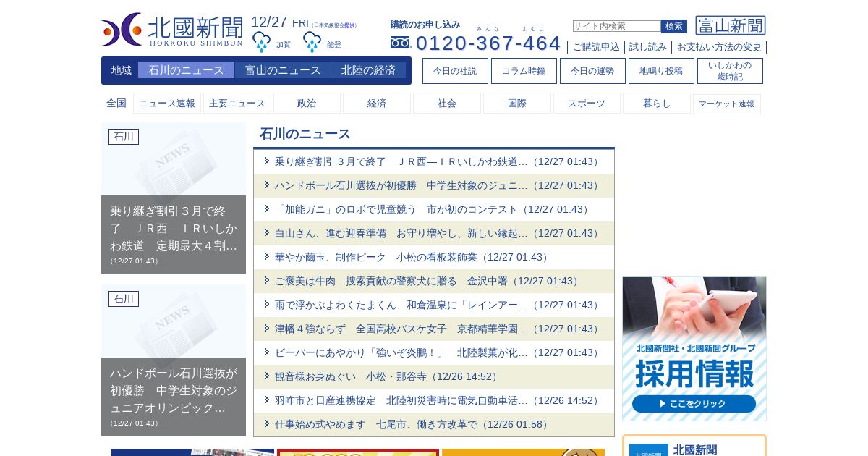Click the 全国 label
This screenshot has height=456, width=868.
click(116, 103)
